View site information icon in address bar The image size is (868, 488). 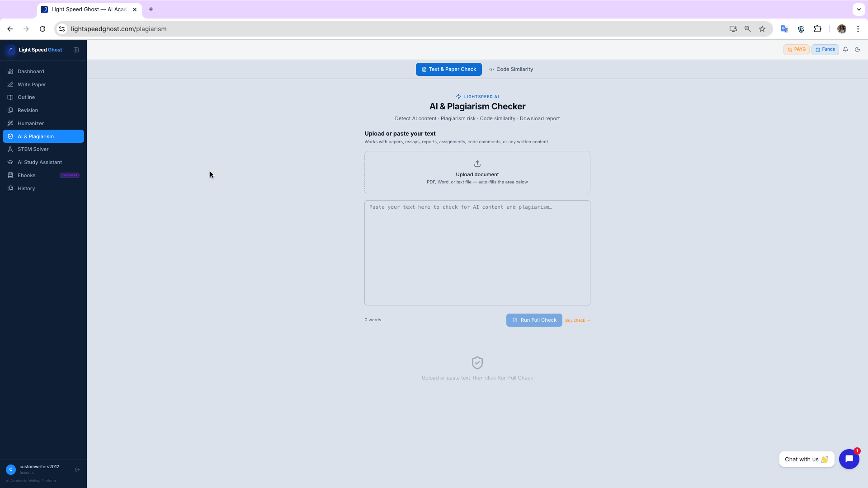[x=62, y=29]
